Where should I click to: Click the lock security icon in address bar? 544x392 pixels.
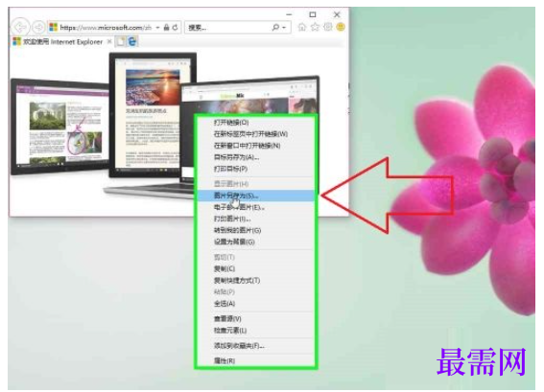pos(167,27)
